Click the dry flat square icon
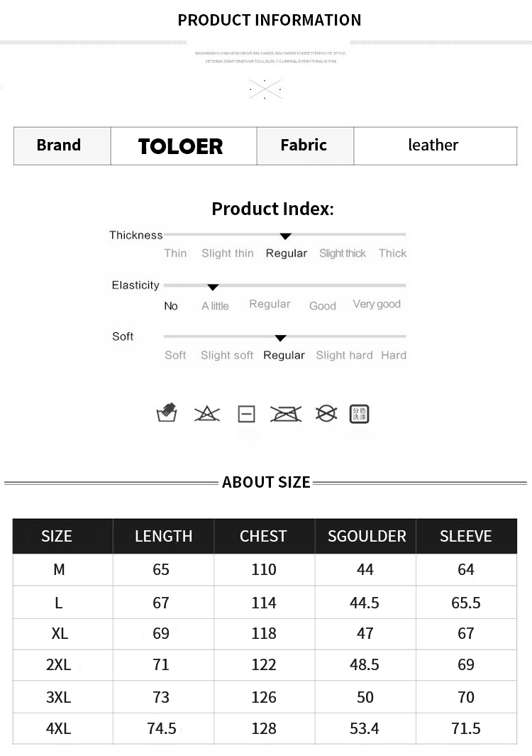The image size is (532, 756). click(246, 414)
